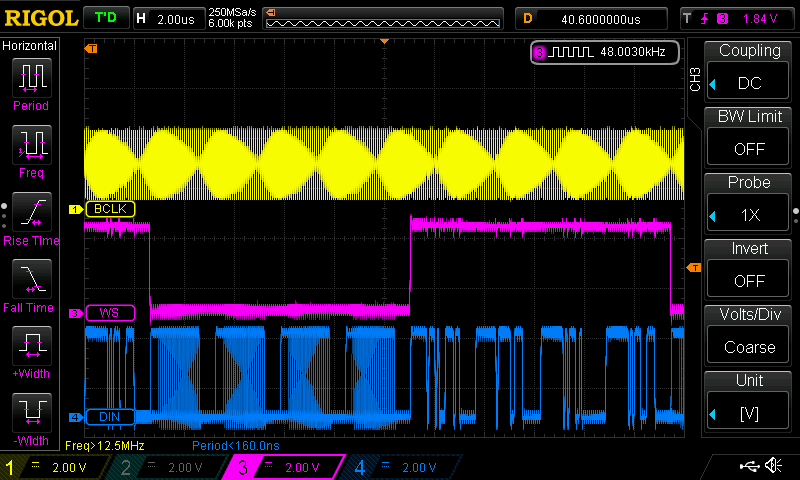Click the speaker sound icon
The width and height of the screenshot is (800, 480).
(x=773, y=465)
